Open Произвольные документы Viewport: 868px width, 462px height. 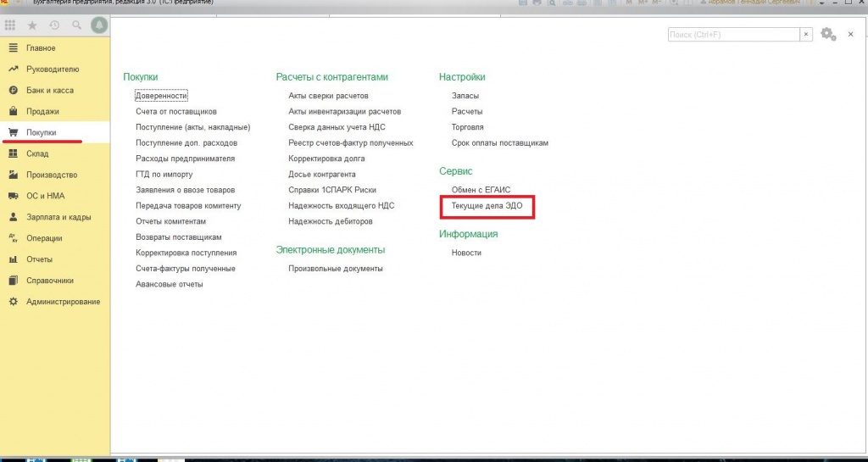(336, 269)
